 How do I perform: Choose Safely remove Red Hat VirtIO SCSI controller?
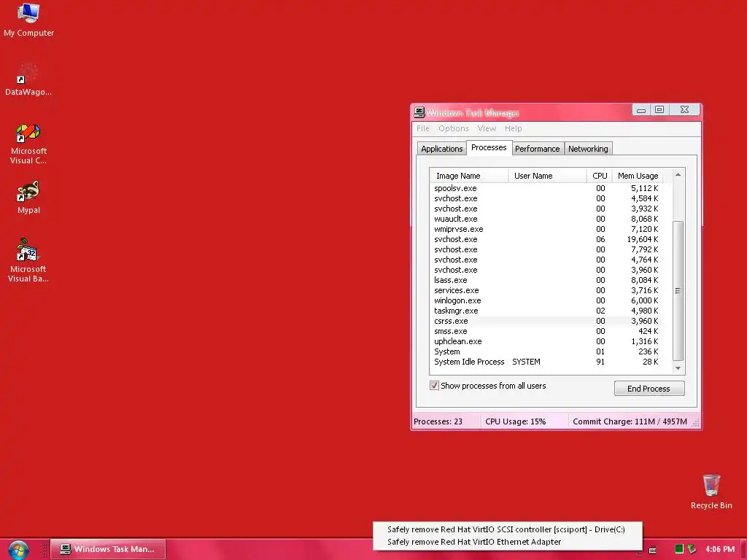tap(506, 529)
